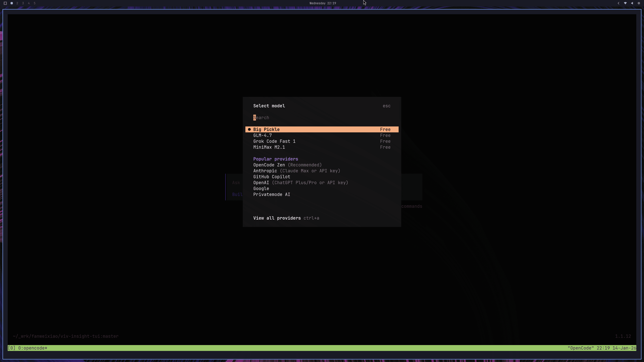The height and width of the screenshot is (362, 644).
Task: Click the Wednesday 22:19 clock
Action: pyautogui.click(x=323, y=3)
